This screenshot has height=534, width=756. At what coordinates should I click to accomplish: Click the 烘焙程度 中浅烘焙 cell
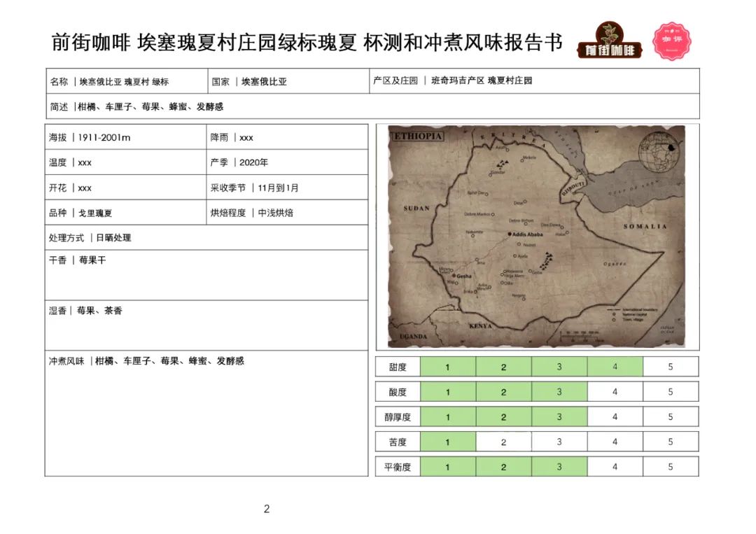[x=287, y=212]
